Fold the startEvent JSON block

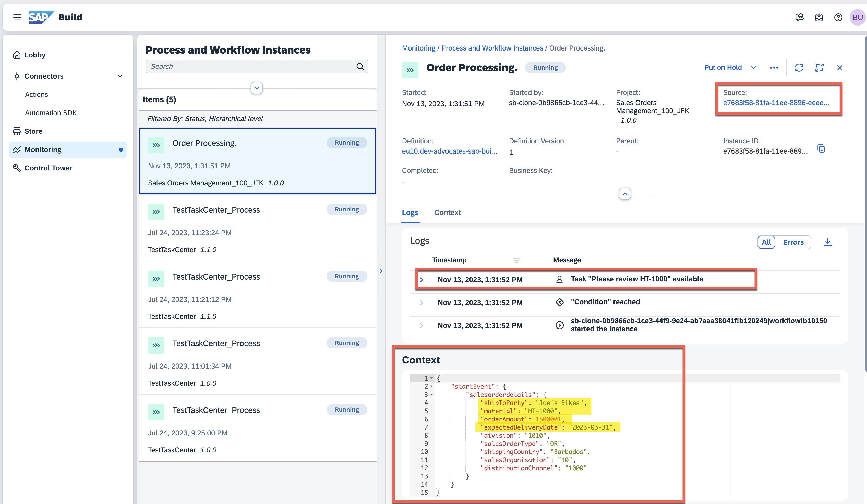click(x=431, y=386)
